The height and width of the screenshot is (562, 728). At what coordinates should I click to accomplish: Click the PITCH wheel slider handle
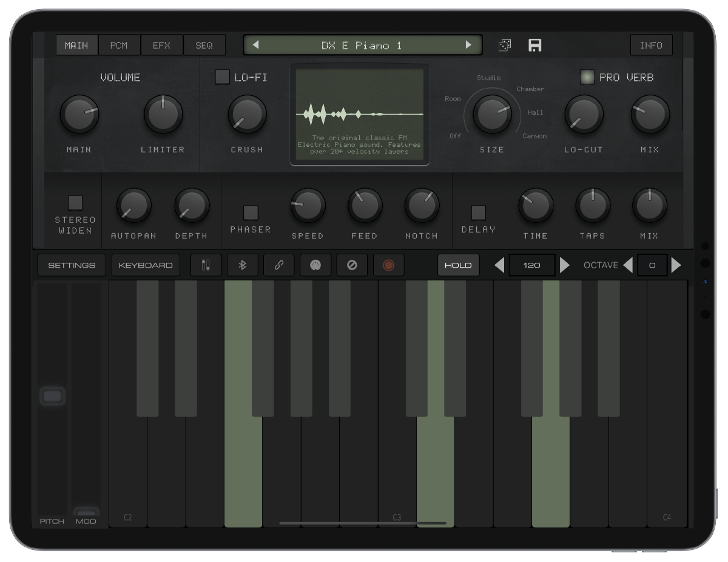(x=52, y=397)
